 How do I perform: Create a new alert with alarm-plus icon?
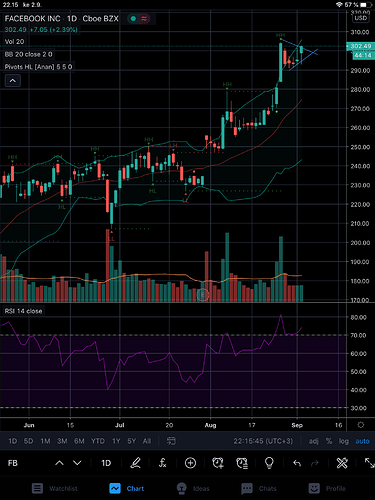pyautogui.click(x=218, y=463)
